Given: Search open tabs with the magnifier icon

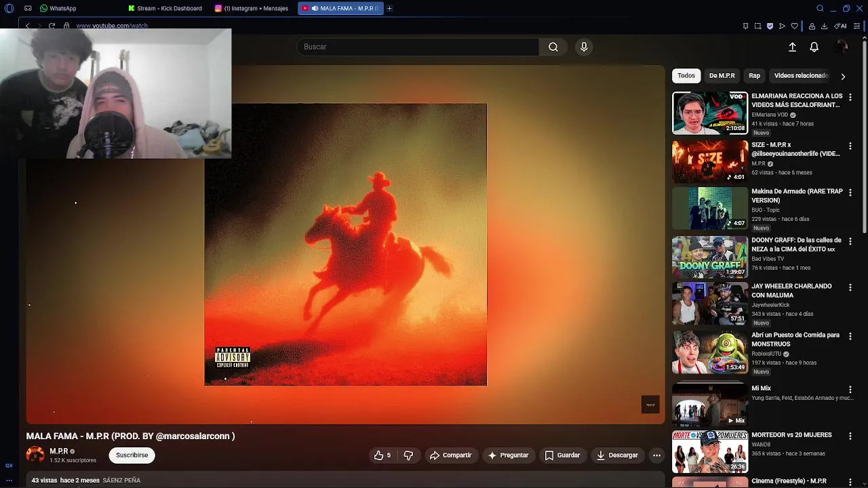Looking at the screenshot, I should (820, 8).
